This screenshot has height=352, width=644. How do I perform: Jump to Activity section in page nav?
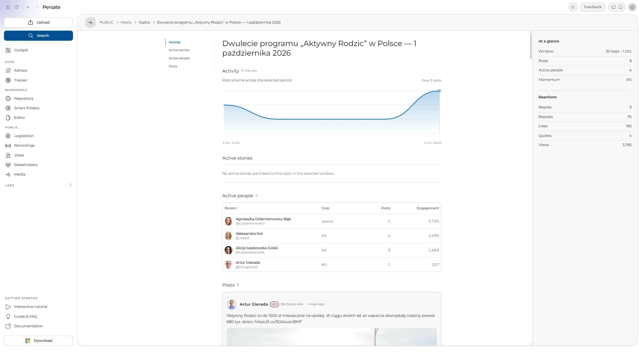(x=174, y=42)
